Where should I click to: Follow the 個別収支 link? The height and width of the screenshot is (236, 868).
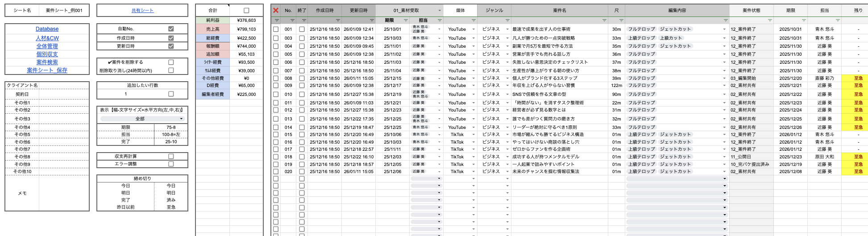(x=47, y=54)
